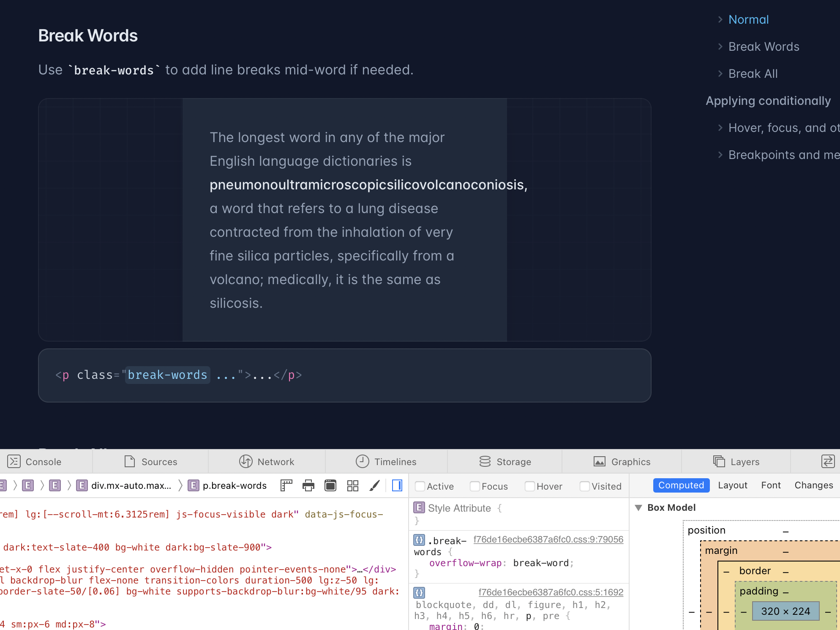Click the curly-braces icon beside blockquote rule
Viewport: 840px width, 630px height.
[x=418, y=592]
